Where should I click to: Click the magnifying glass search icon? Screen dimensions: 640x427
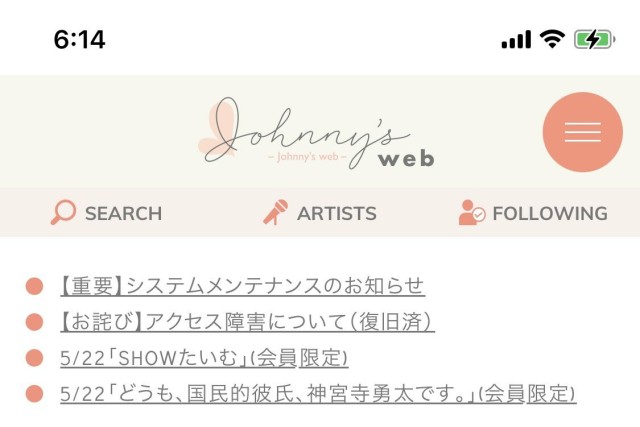click(63, 212)
